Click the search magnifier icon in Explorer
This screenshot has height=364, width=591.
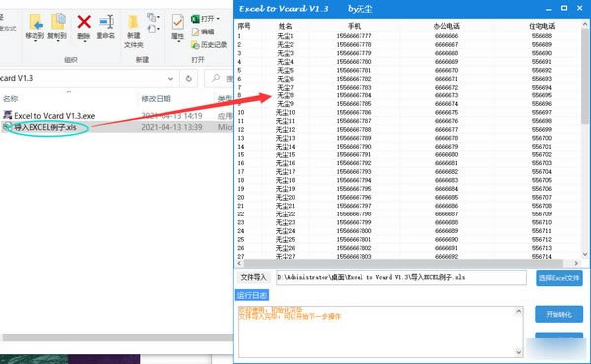point(216,78)
